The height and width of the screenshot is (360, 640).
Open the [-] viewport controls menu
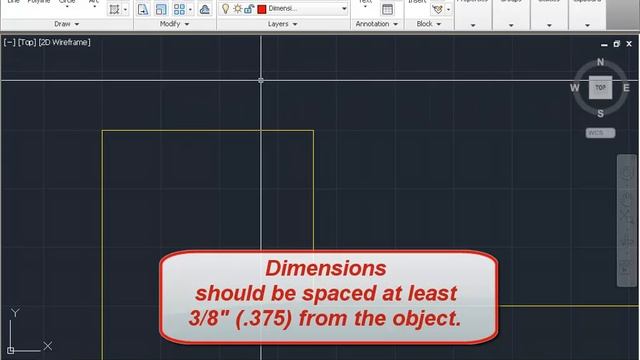click(x=9, y=42)
